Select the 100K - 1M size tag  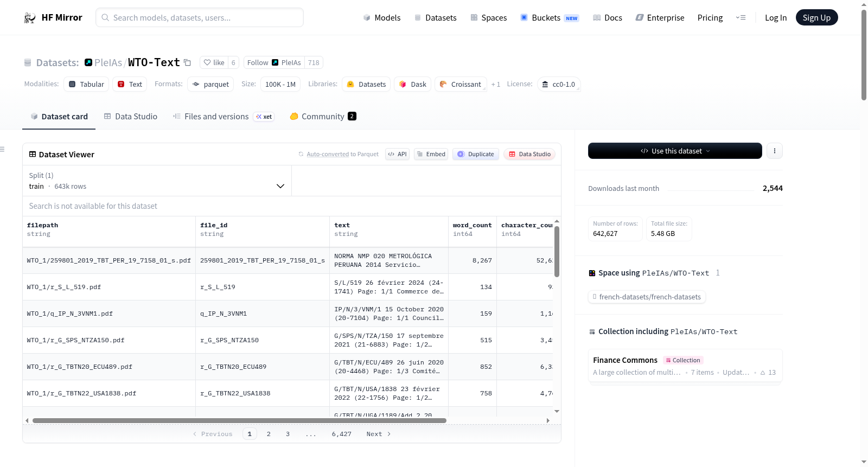pos(280,84)
